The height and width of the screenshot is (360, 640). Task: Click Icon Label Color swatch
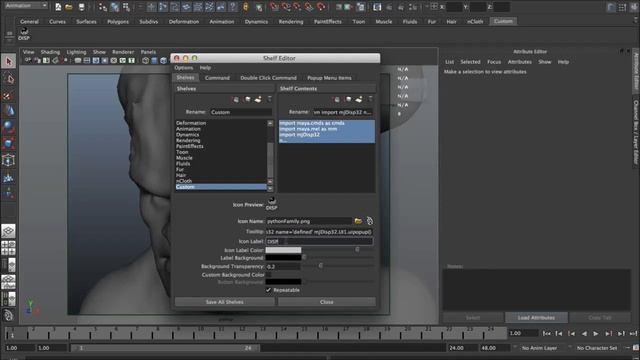tap(283, 250)
